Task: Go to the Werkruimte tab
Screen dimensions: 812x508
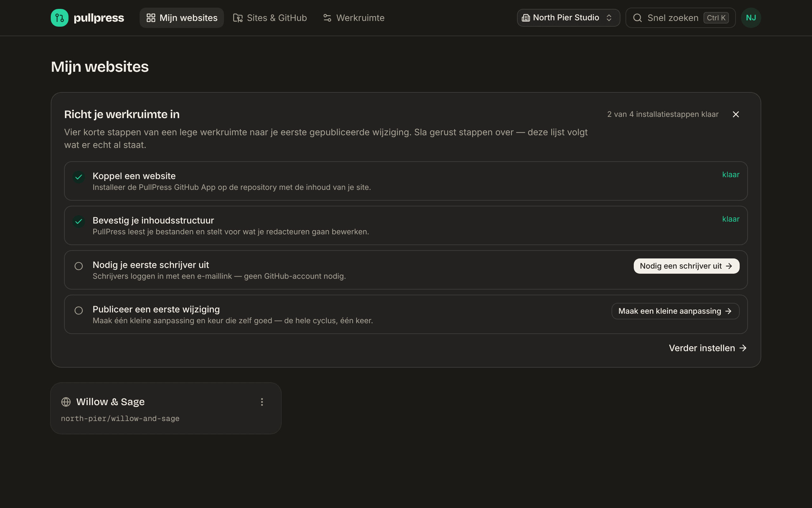Action: point(354,18)
